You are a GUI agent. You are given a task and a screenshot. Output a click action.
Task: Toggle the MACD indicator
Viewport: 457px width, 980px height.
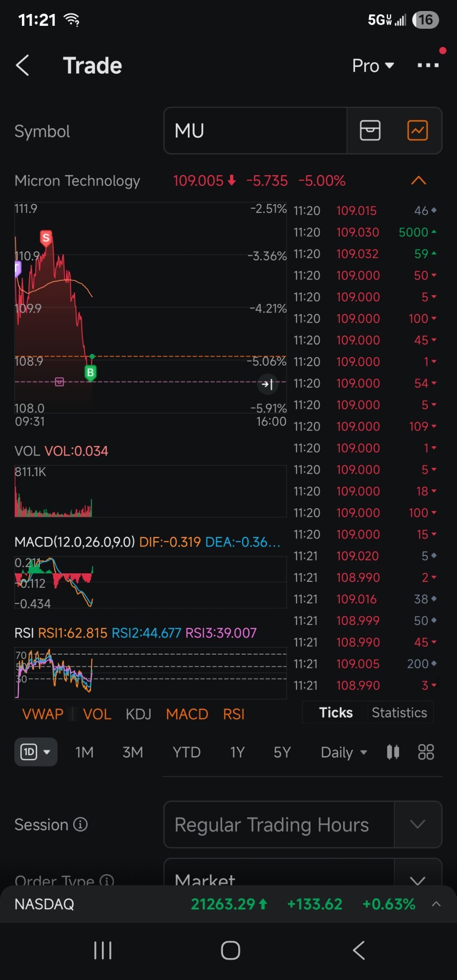187,714
